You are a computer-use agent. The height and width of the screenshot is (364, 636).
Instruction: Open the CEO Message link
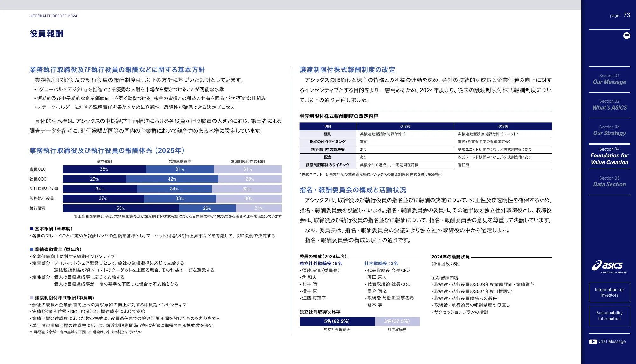612,342
